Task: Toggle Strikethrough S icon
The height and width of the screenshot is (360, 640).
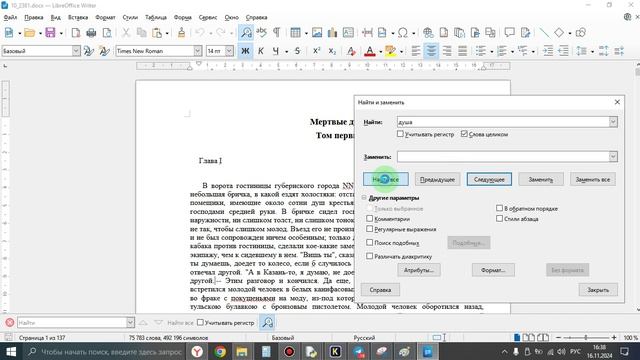Action: [297, 51]
